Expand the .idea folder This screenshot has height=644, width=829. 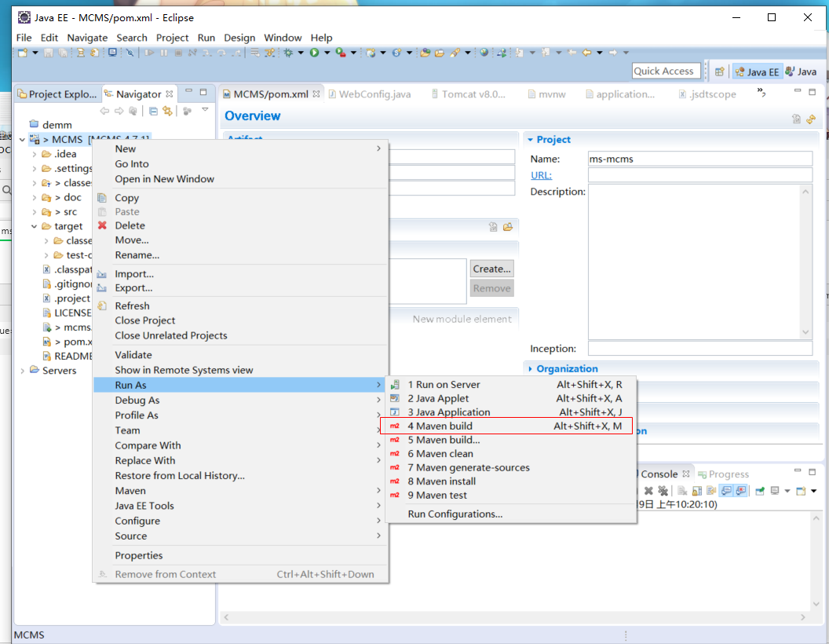(x=35, y=154)
